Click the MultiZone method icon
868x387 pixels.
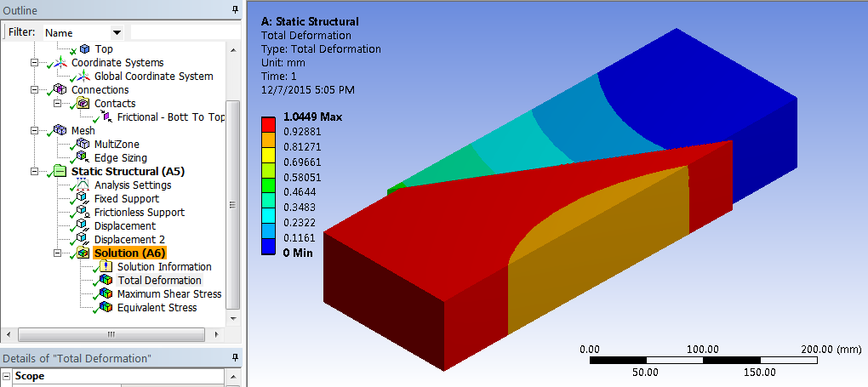click(x=83, y=144)
